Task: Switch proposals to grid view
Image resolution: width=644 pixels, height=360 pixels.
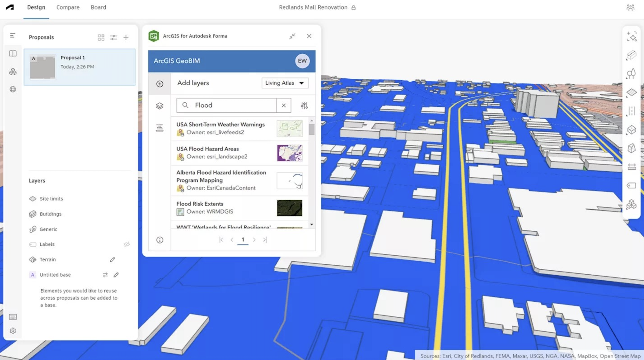Action: 101,37
